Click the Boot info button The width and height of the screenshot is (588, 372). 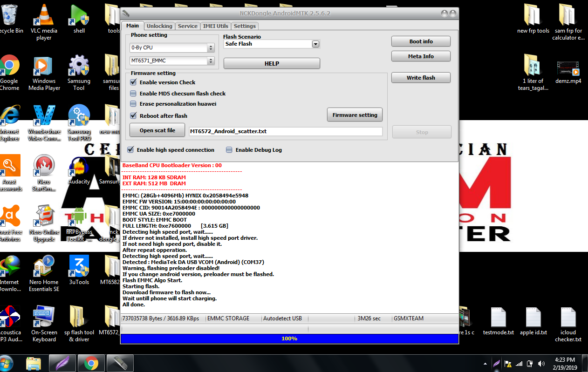click(421, 41)
